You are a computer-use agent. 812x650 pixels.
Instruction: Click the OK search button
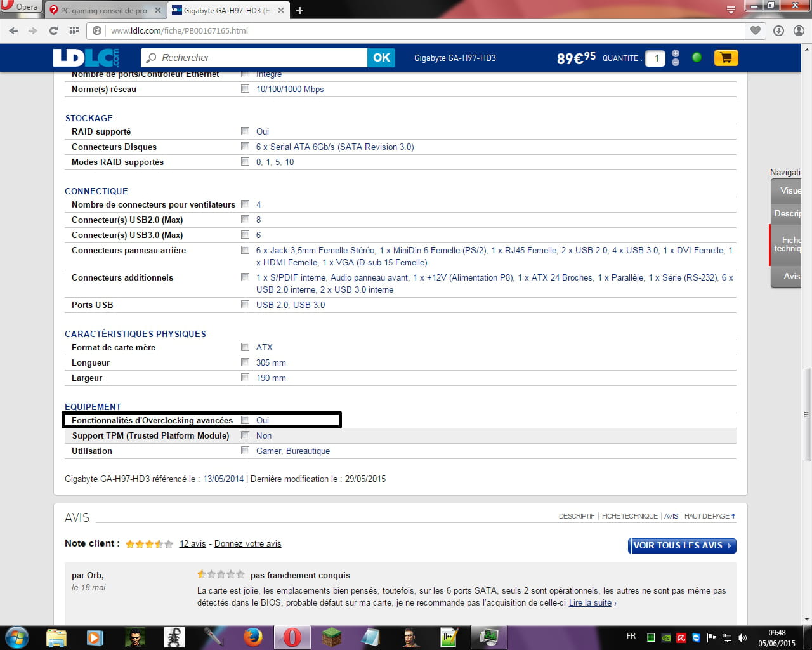tap(381, 58)
